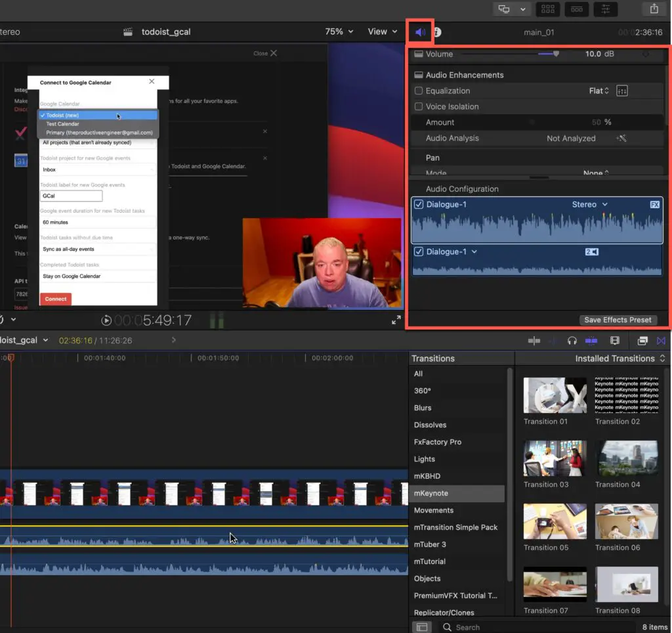Select the Transition 06 thumbnail
This screenshot has width=672, height=633.
tap(627, 521)
